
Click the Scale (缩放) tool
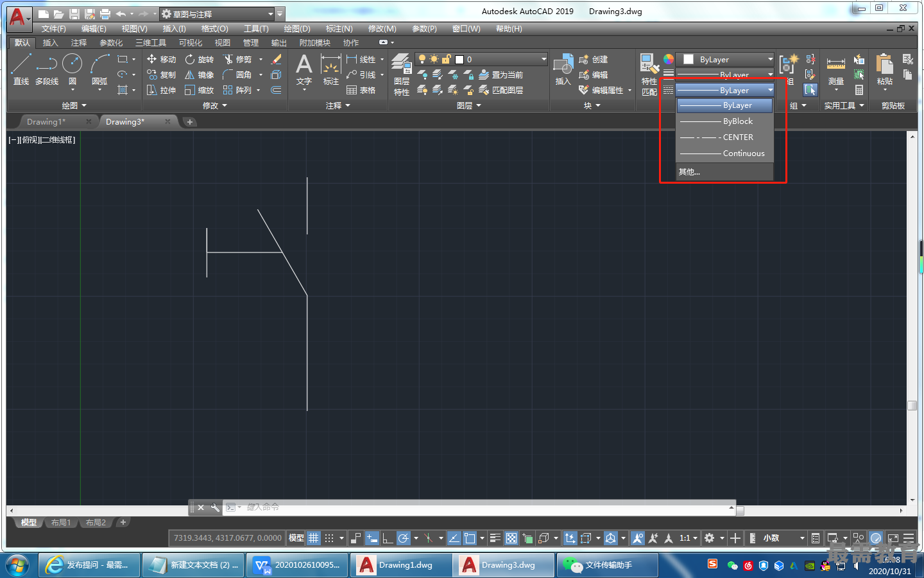(x=199, y=90)
